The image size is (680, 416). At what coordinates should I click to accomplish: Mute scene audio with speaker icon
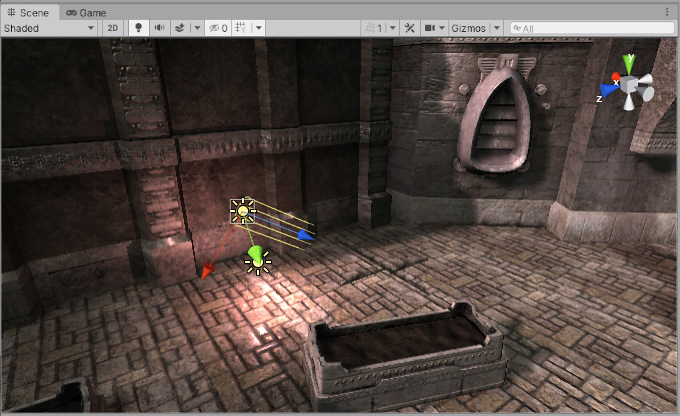[159, 28]
